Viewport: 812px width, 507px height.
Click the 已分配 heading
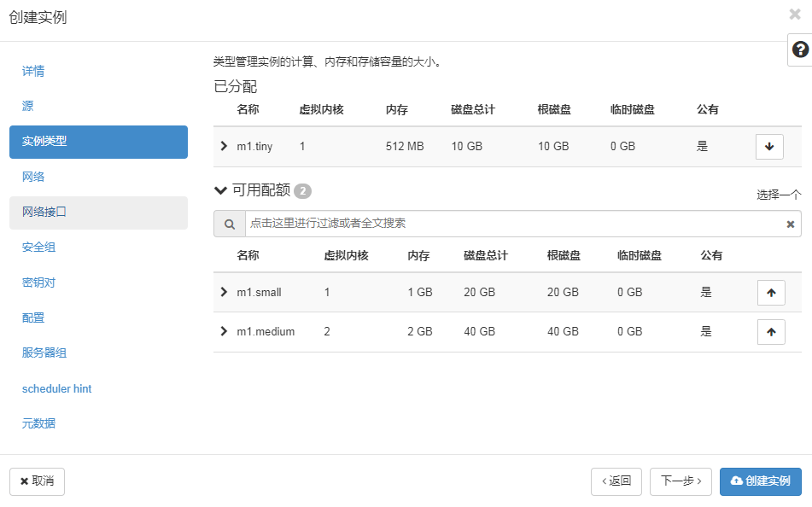[x=235, y=86]
